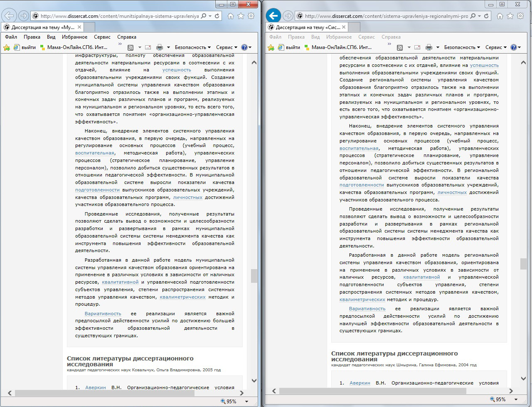Print the page from left window toolbar
Screen dimensions: 532x407
160,47
